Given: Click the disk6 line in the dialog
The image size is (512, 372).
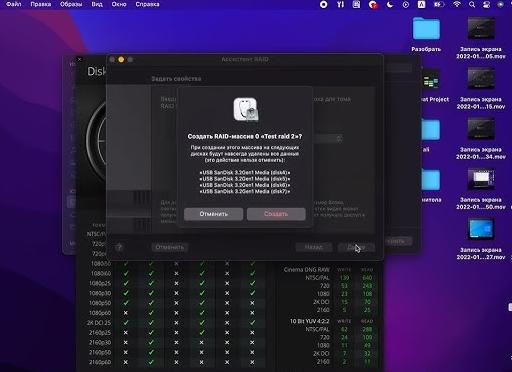Looking at the screenshot, I should (245, 185).
